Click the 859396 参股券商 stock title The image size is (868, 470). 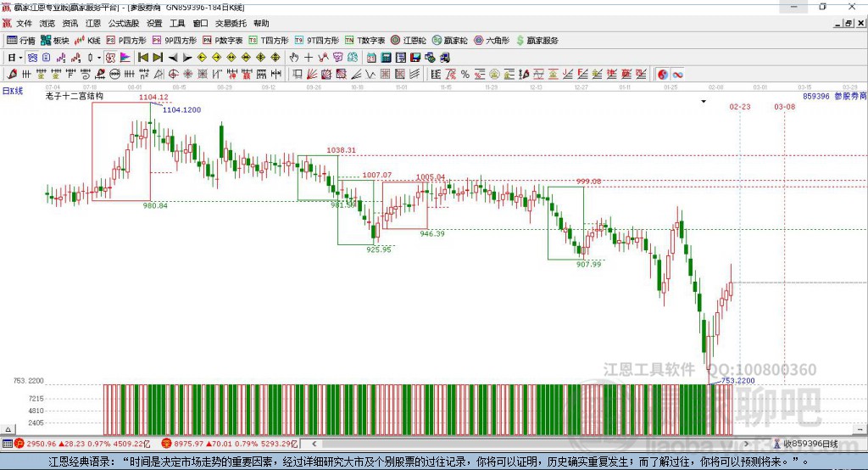click(x=835, y=97)
